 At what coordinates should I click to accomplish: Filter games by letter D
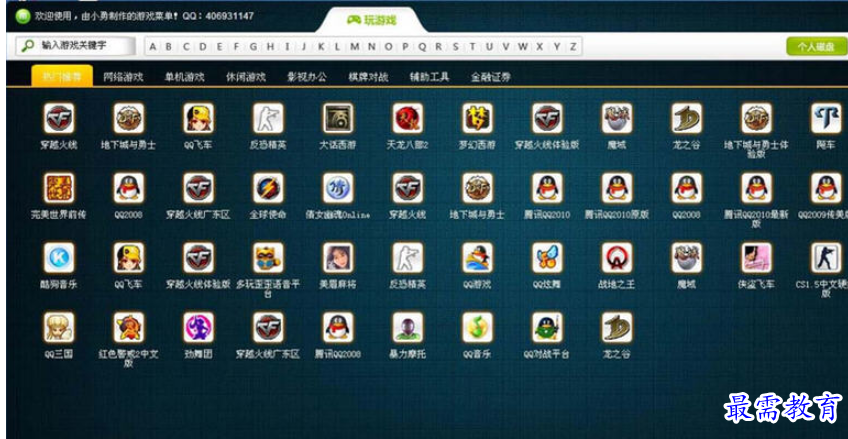[203, 46]
